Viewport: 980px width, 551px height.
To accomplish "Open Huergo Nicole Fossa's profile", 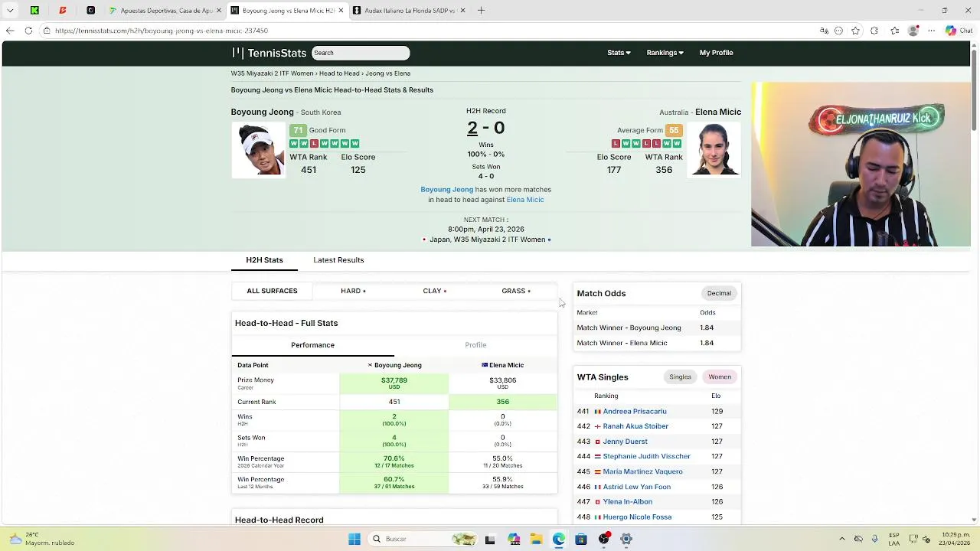I will [637, 517].
